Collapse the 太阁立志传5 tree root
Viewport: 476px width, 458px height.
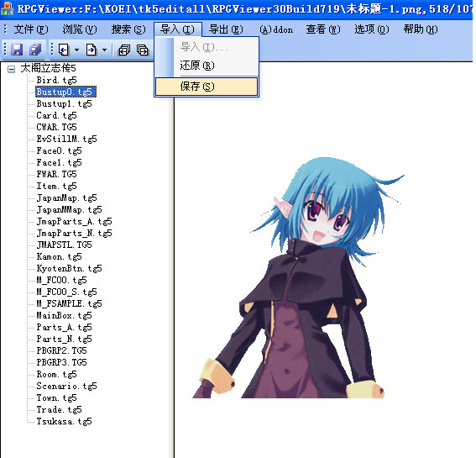[x=11, y=69]
